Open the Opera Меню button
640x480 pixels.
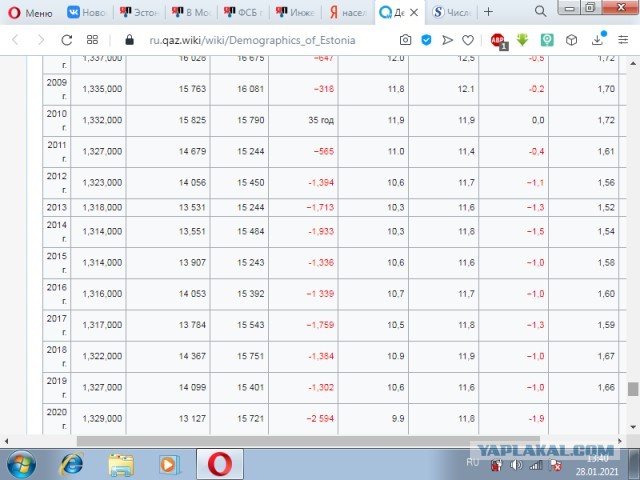31,13
